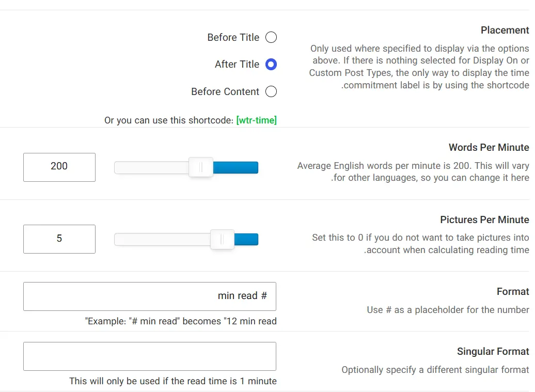535x392 pixels.
Task: Click the empty Singular Format field
Action: point(150,356)
